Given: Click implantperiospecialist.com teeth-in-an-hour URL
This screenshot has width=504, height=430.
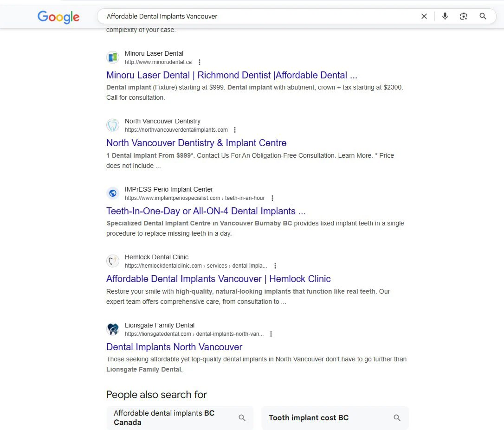Looking at the screenshot, I should [x=195, y=198].
